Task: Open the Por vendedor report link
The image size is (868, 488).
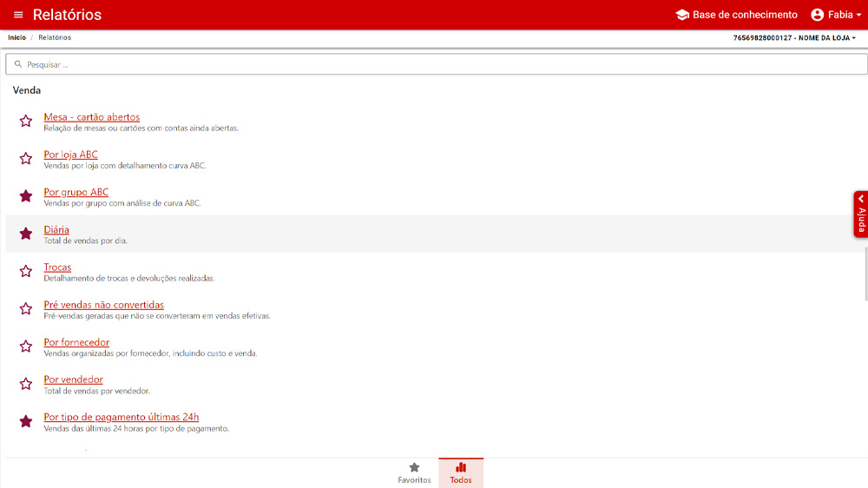Action: click(x=73, y=379)
